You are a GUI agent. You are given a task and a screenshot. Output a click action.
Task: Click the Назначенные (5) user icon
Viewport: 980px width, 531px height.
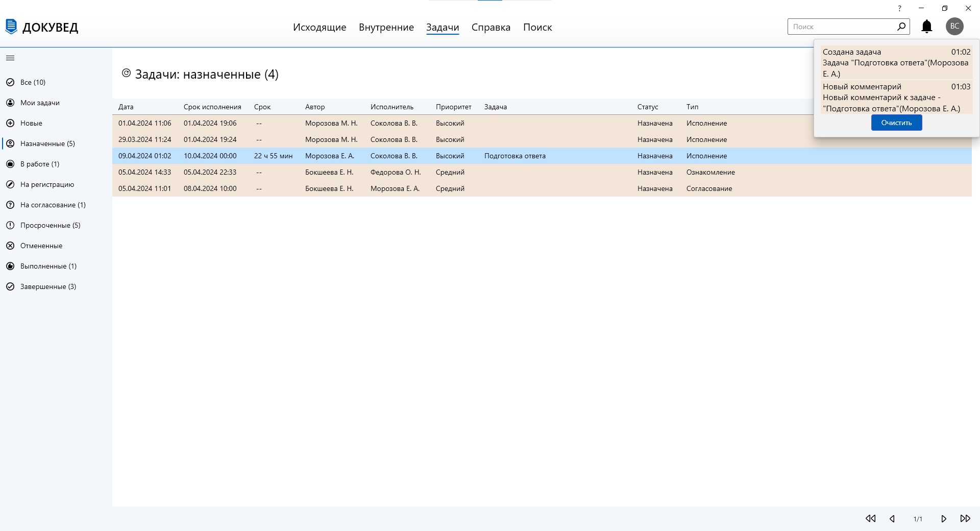pyautogui.click(x=10, y=143)
